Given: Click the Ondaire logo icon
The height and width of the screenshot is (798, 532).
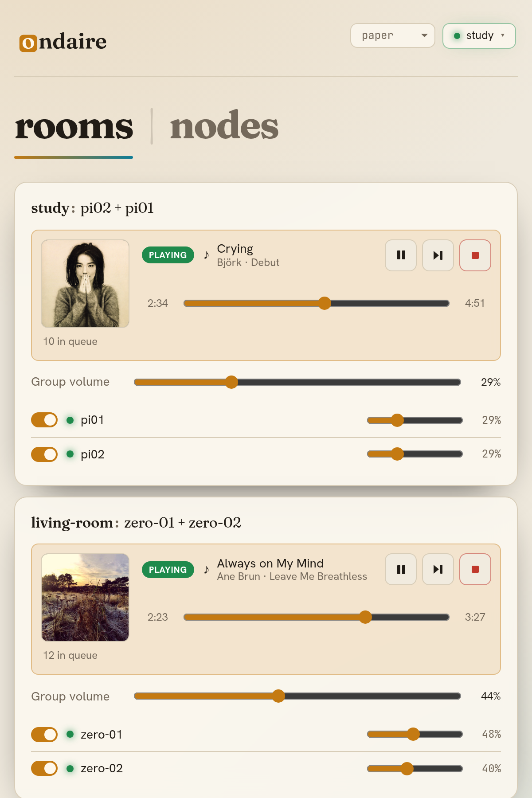Looking at the screenshot, I should [28, 43].
